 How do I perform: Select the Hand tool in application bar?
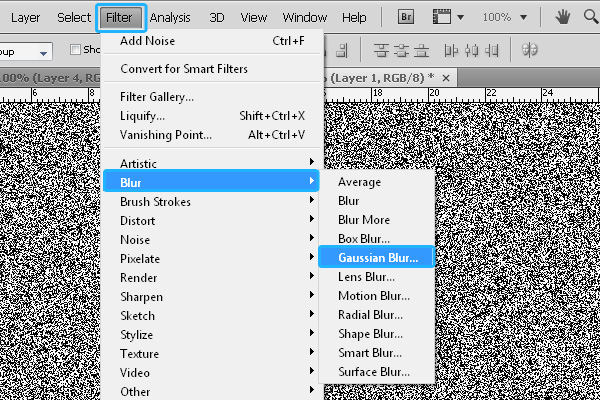pyautogui.click(x=563, y=17)
